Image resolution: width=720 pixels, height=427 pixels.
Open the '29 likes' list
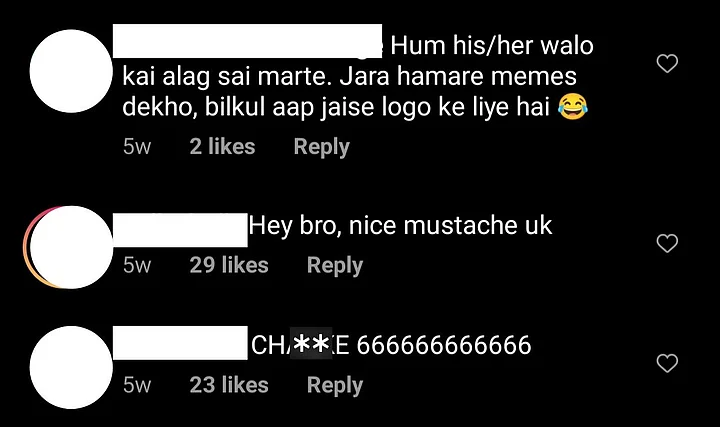tap(229, 265)
